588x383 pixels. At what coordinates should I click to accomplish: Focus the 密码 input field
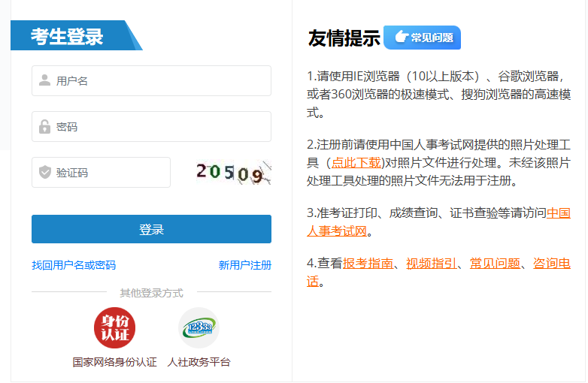158,127
